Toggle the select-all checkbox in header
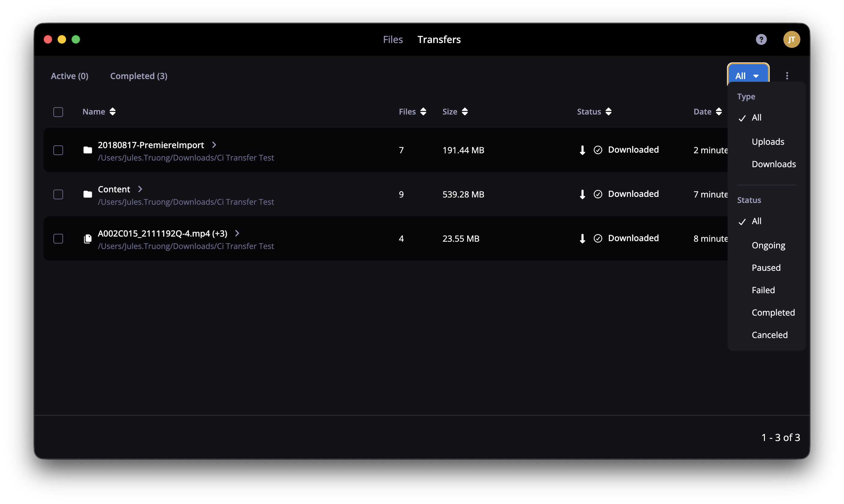This screenshot has width=844, height=504. [58, 112]
